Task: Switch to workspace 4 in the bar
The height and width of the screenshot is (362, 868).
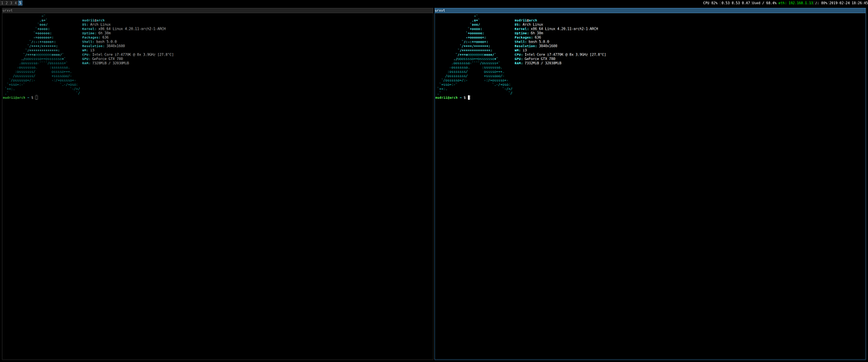Action: [16, 3]
